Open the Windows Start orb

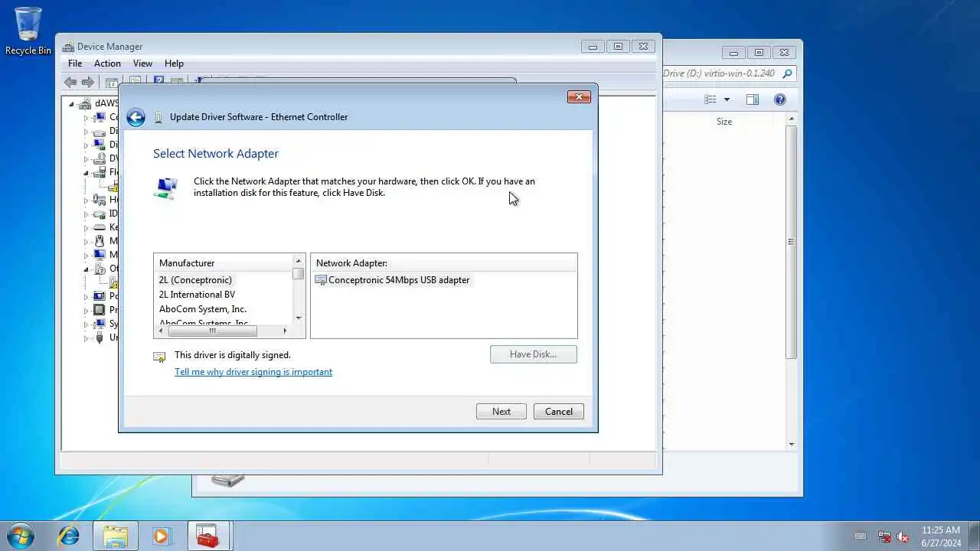click(x=19, y=536)
